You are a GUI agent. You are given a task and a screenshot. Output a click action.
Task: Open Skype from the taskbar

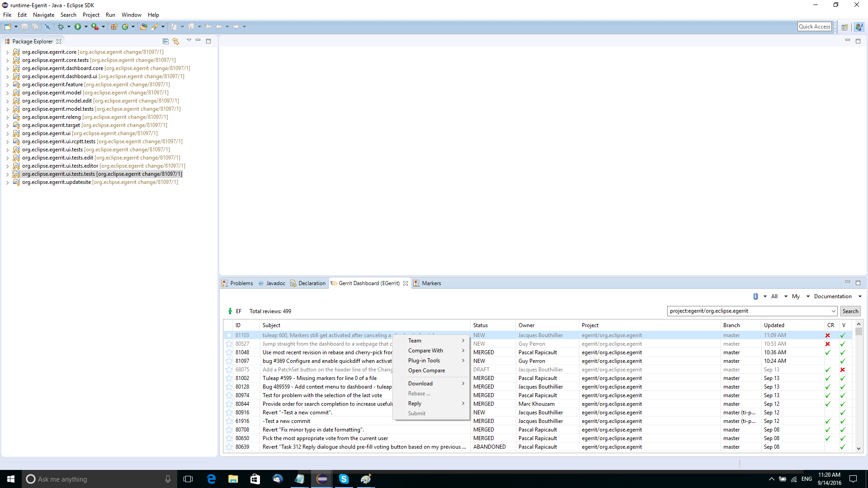pos(344,479)
